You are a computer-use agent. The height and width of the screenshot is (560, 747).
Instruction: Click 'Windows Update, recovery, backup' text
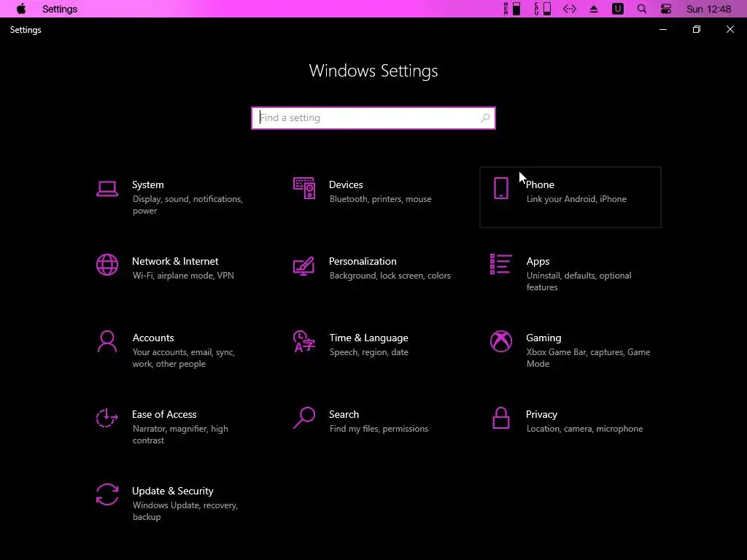pyautogui.click(x=185, y=511)
